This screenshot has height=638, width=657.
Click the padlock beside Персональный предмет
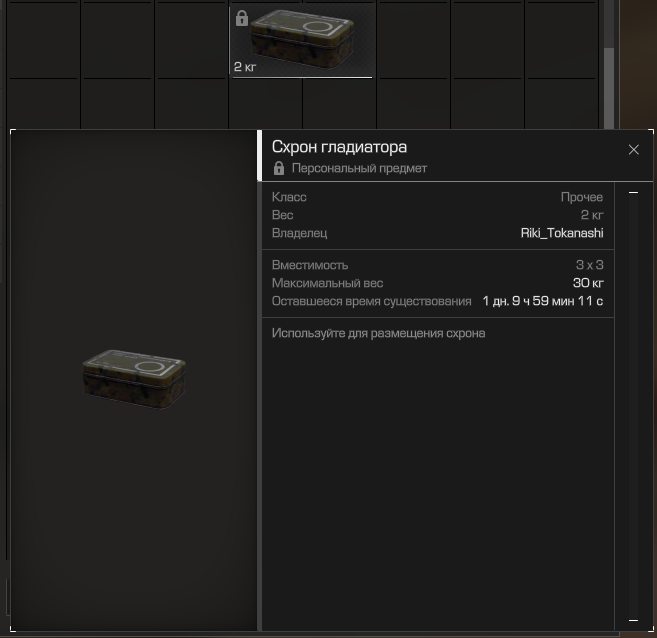279,168
